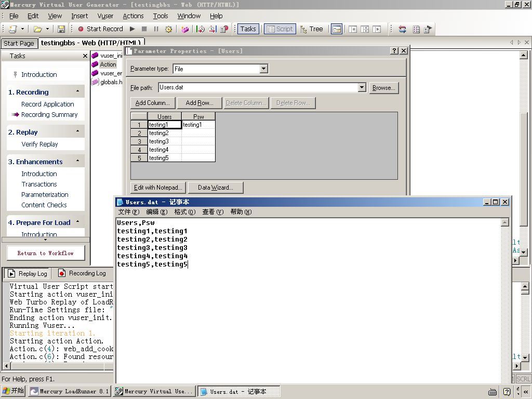Switch to Script view
The width and height of the screenshot is (532, 399).
point(280,29)
